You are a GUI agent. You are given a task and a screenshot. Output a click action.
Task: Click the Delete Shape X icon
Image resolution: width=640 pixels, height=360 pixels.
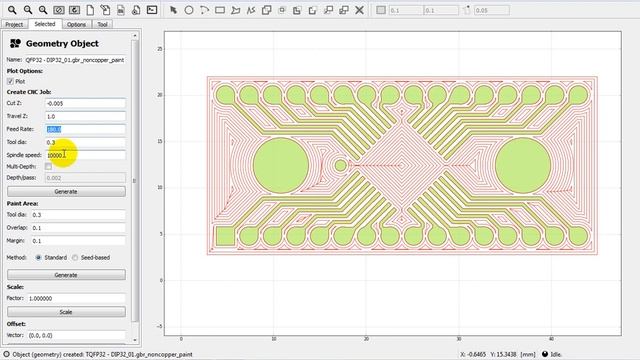pos(360,10)
